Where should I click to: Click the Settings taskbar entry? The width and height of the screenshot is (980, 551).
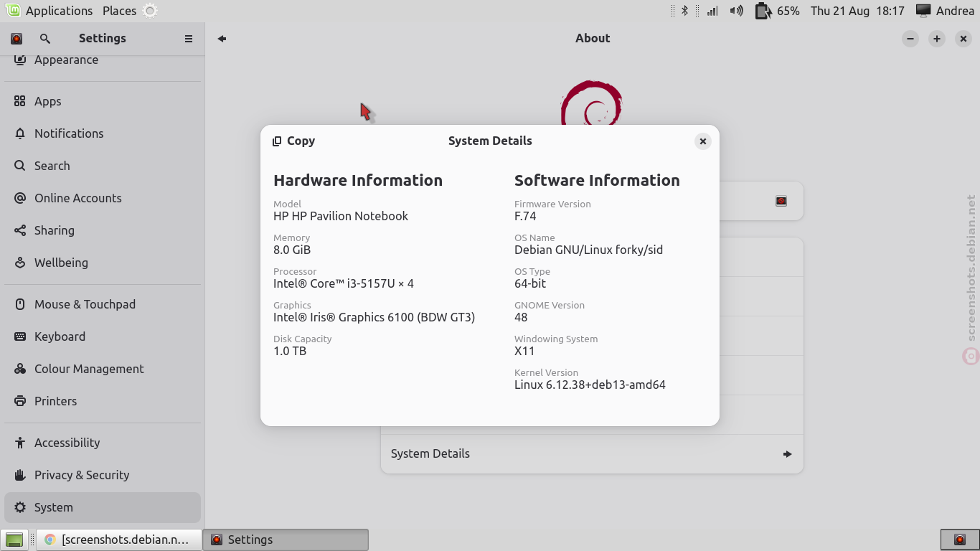(286, 540)
